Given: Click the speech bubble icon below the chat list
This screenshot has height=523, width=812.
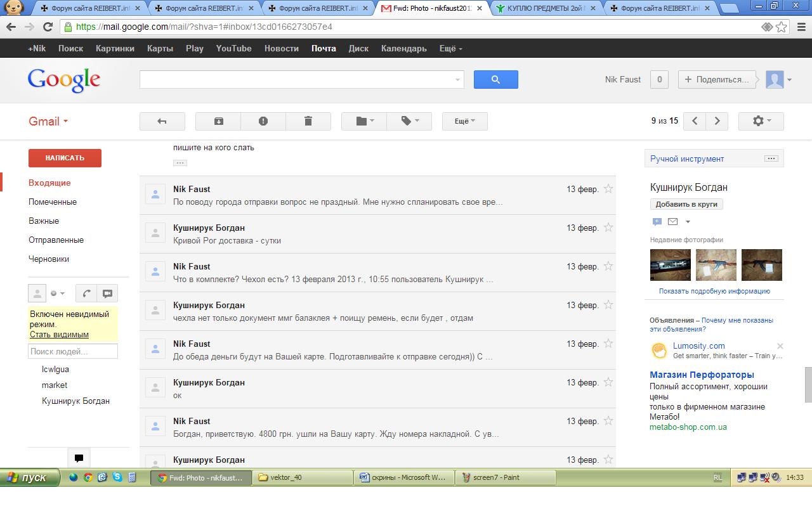Looking at the screenshot, I should 79,458.
